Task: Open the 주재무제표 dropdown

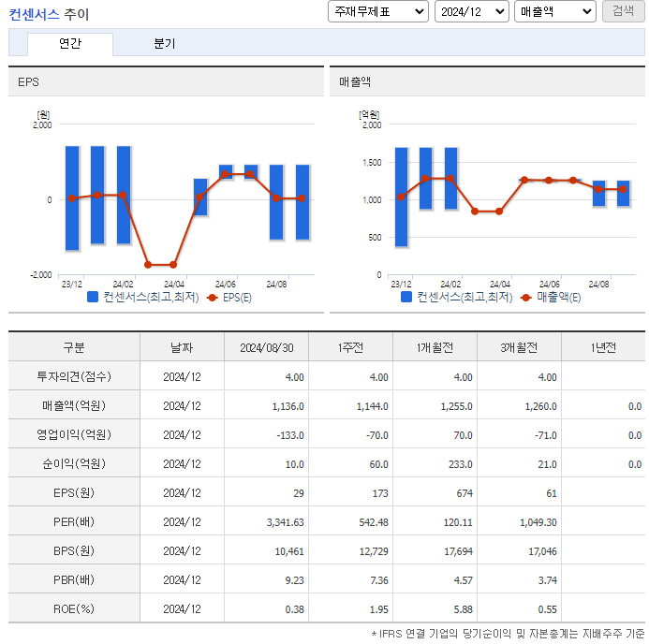Action: pos(378,11)
